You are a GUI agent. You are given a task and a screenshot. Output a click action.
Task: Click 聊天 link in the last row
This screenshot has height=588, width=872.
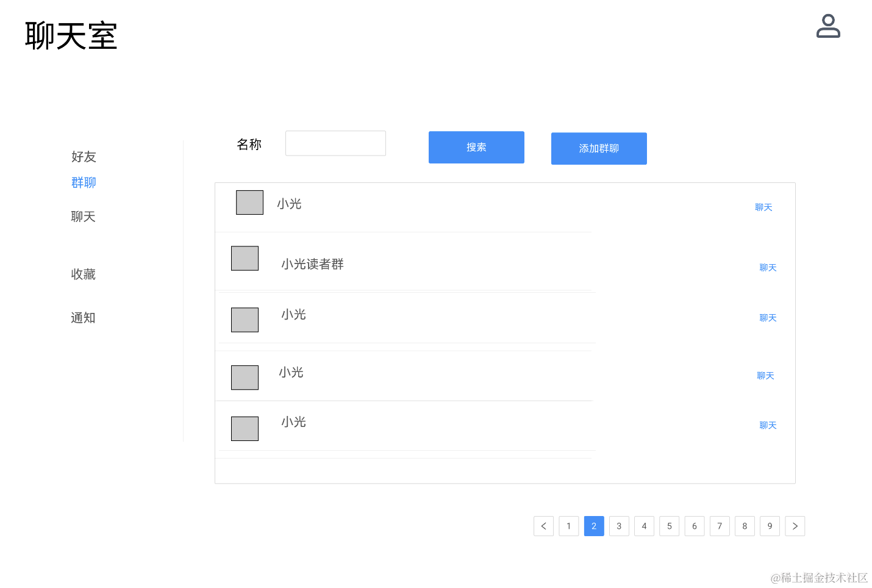click(x=768, y=426)
